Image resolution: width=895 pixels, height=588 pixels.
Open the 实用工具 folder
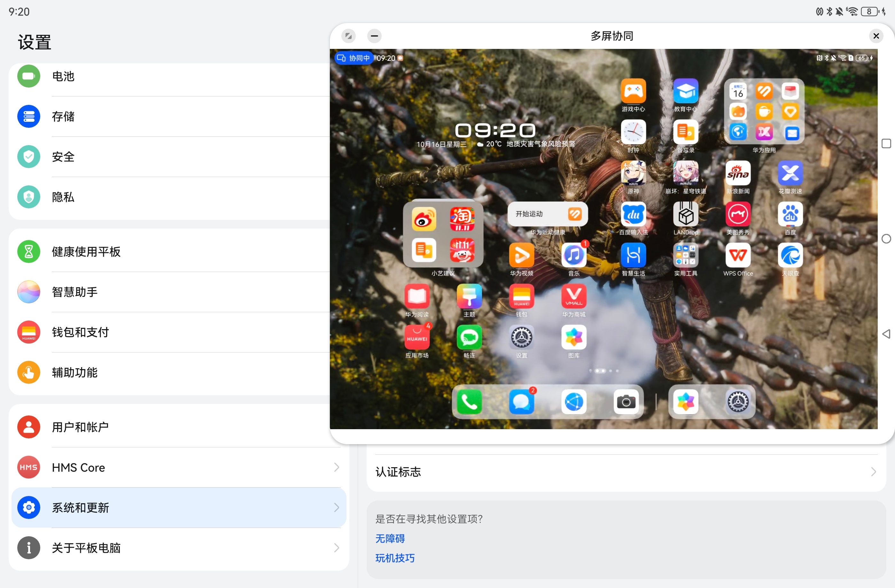coord(686,255)
